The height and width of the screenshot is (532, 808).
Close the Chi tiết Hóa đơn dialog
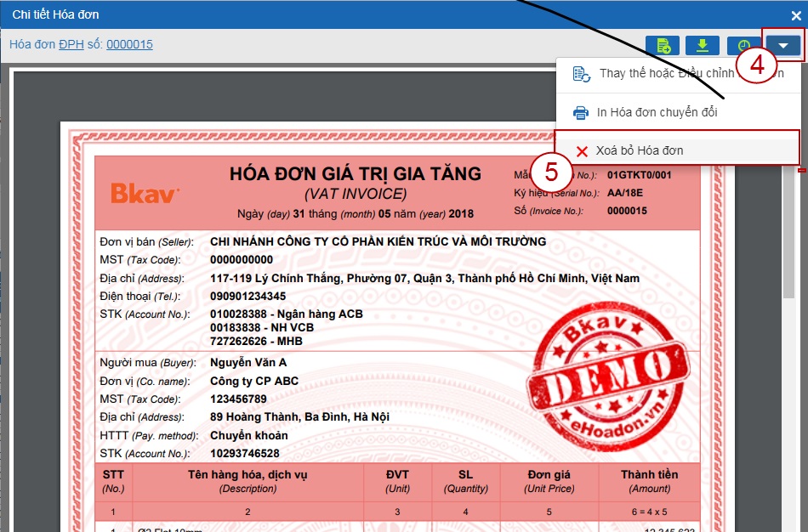pos(795,15)
